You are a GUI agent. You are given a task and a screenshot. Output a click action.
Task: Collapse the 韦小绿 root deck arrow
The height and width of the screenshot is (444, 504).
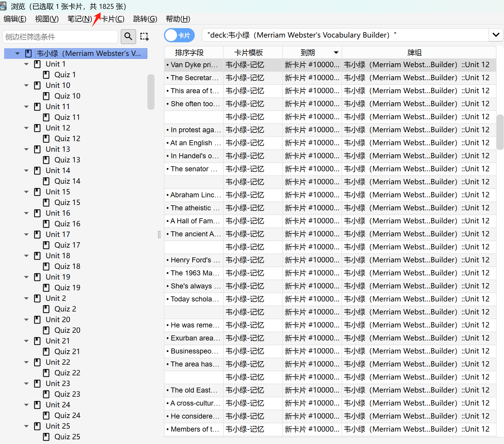pos(17,54)
